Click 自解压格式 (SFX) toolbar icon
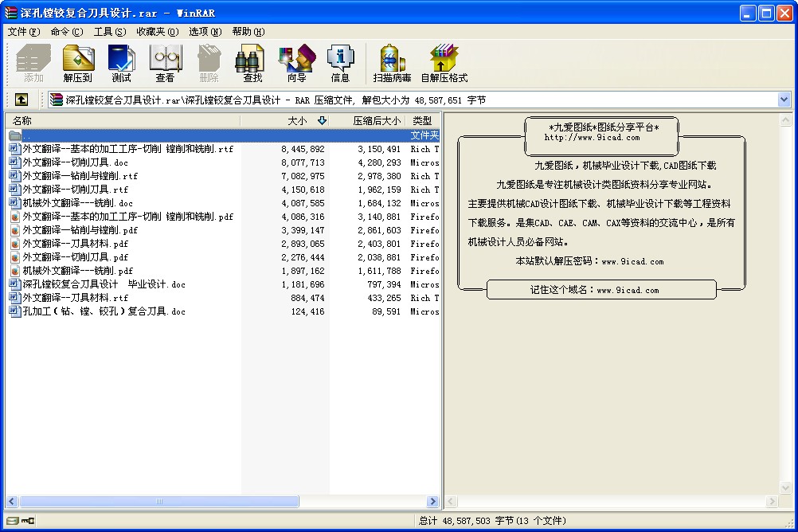The image size is (798, 532). tap(444, 64)
